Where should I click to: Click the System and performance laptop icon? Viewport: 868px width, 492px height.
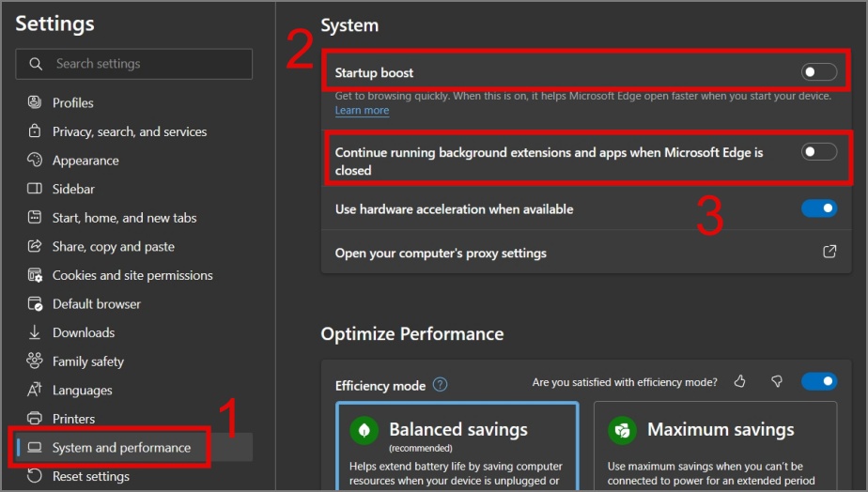35,447
